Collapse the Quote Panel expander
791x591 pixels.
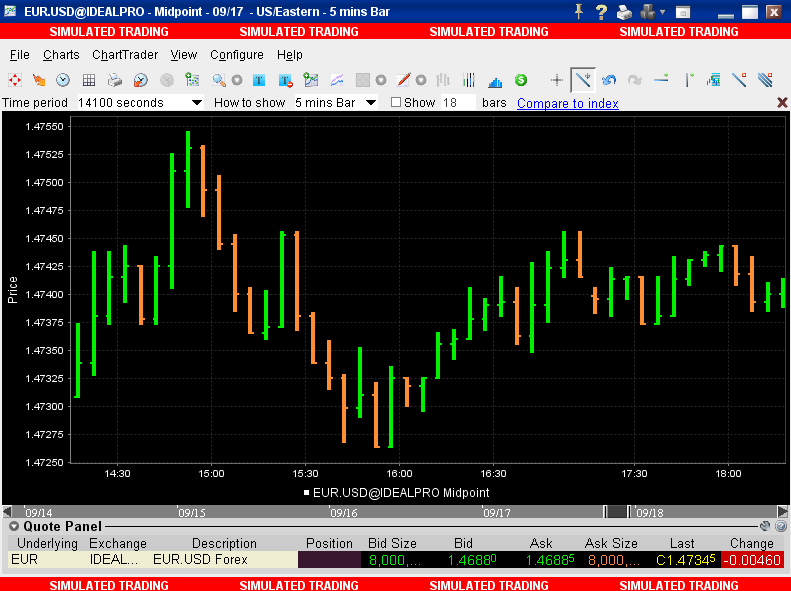click(x=14, y=526)
